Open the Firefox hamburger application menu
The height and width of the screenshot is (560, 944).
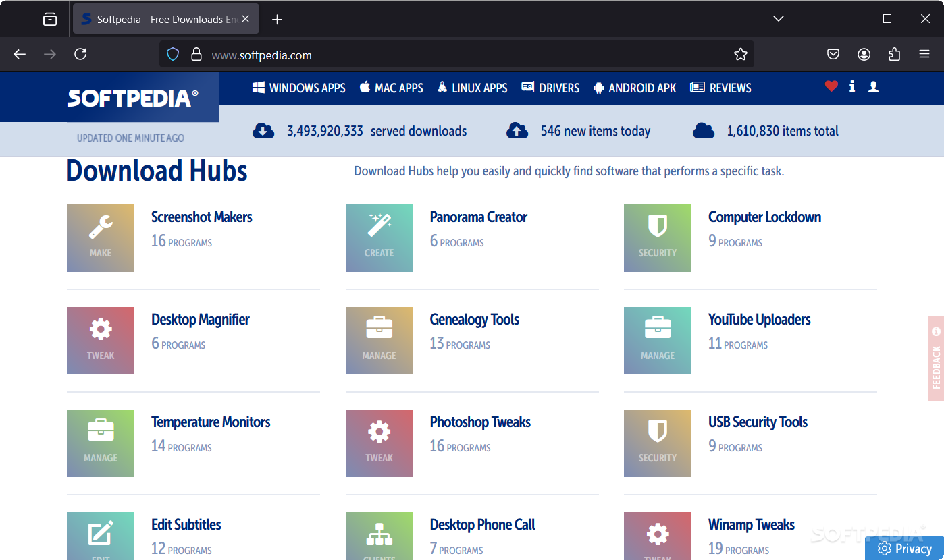[x=924, y=55]
